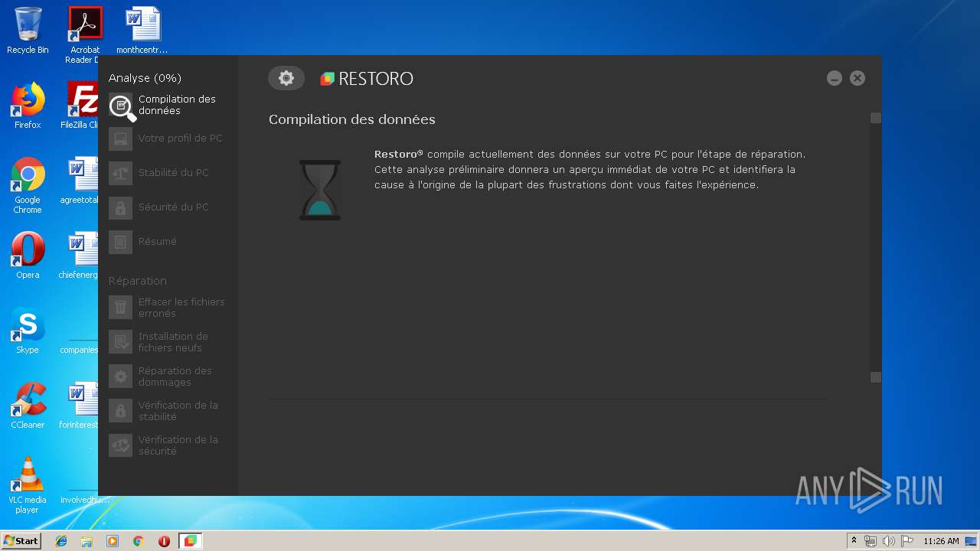Click scrollbar bottom arrow in Restoro
980x551 pixels.
coord(876,377)
